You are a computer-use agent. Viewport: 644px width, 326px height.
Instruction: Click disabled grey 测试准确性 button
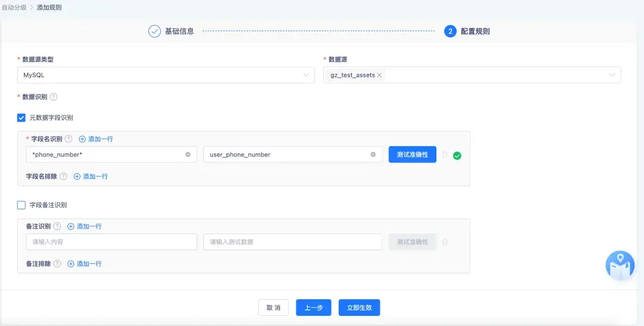[x=413, y=242]
